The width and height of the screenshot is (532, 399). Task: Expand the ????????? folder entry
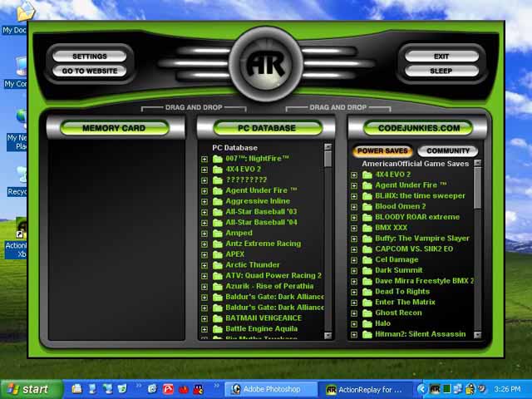pos(204,180)
